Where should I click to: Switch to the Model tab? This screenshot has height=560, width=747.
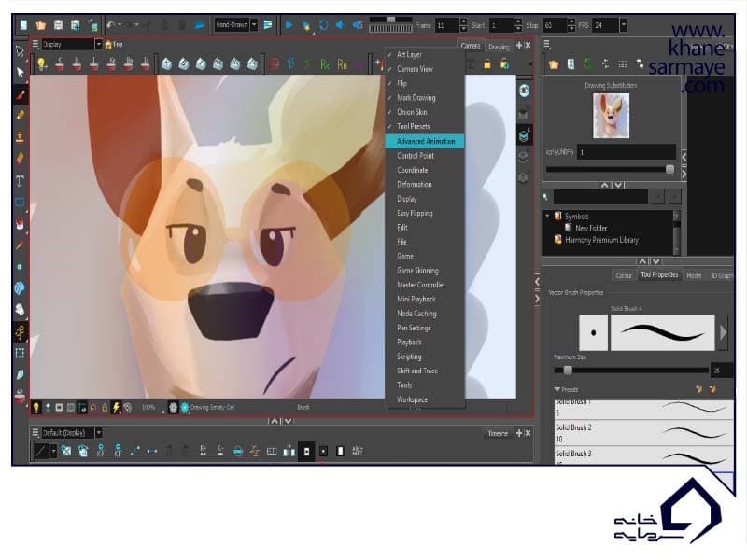pyautogui.click(x=694, y=275)
